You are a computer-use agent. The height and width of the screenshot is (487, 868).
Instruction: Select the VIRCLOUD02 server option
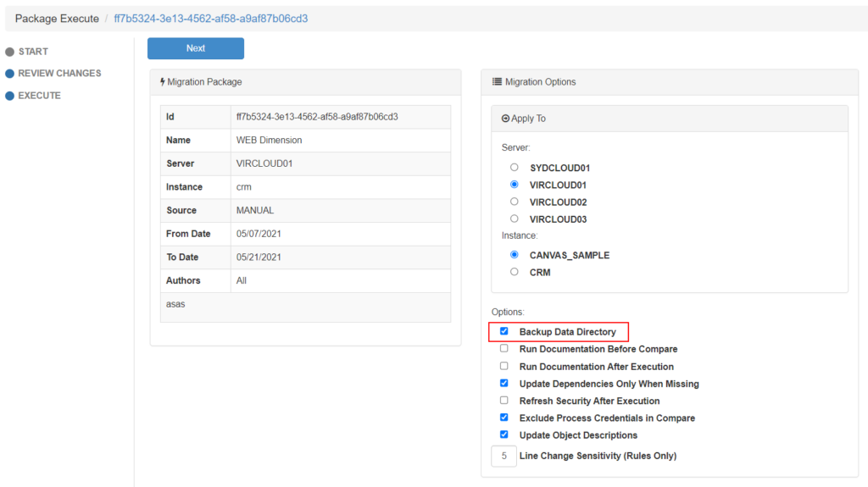(x=515, y=202)
